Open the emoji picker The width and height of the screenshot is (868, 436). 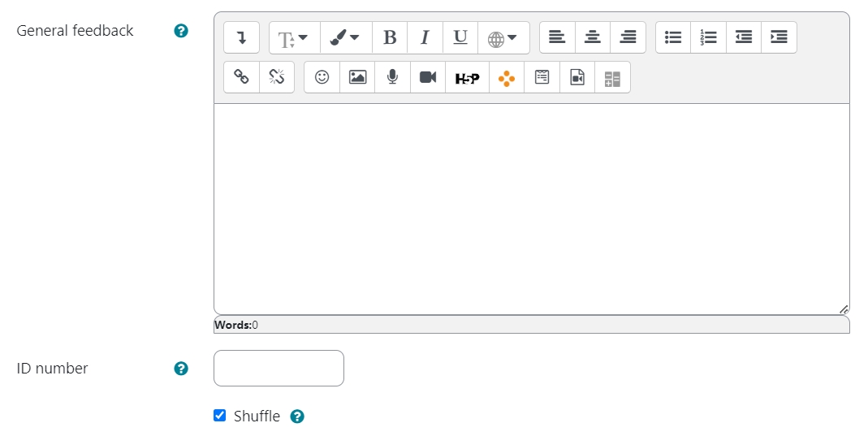pos(322,77)
